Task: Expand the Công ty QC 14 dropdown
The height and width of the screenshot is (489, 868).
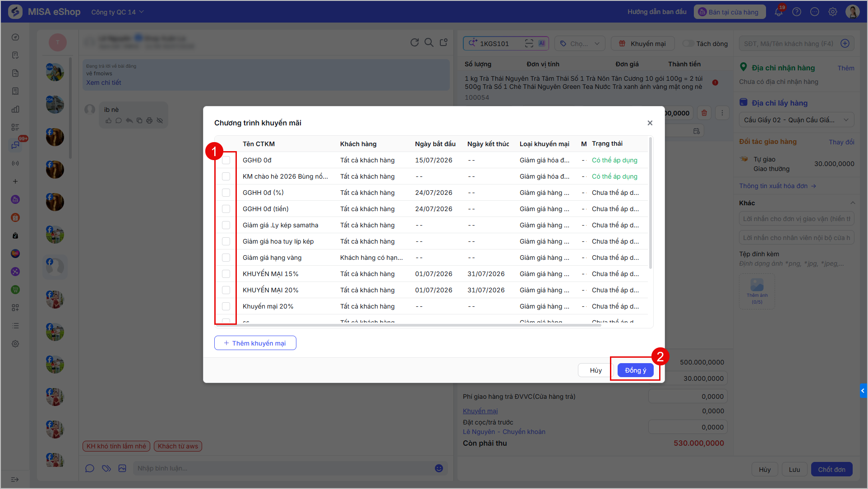Action: (x=117, y=12)
